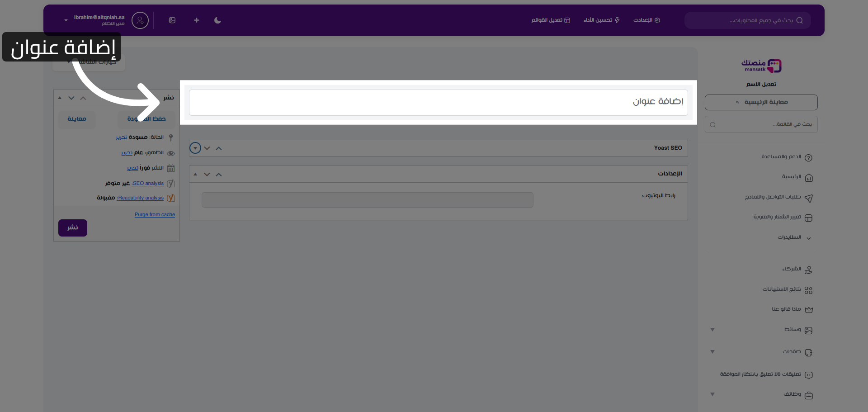
Task: Click the نشر publish button
Action: tap(73, 228)
